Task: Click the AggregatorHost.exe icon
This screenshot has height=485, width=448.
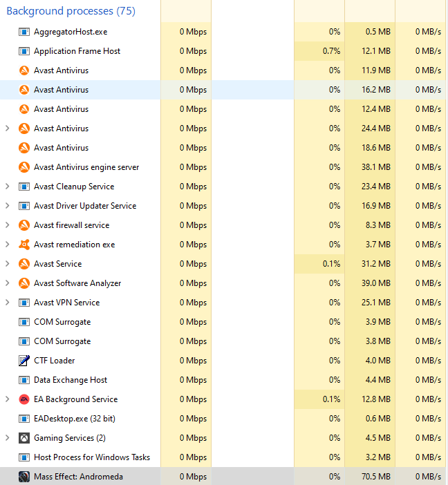Action: click(24, 32)
